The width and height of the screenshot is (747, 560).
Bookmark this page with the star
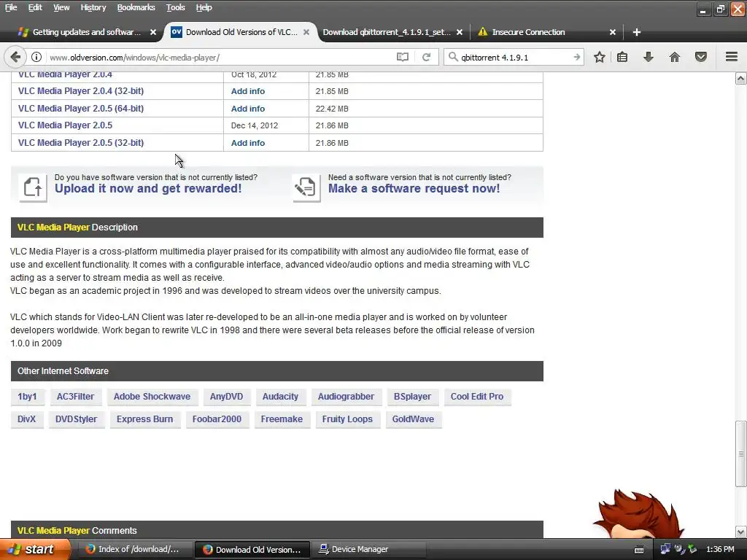(600, 57)
